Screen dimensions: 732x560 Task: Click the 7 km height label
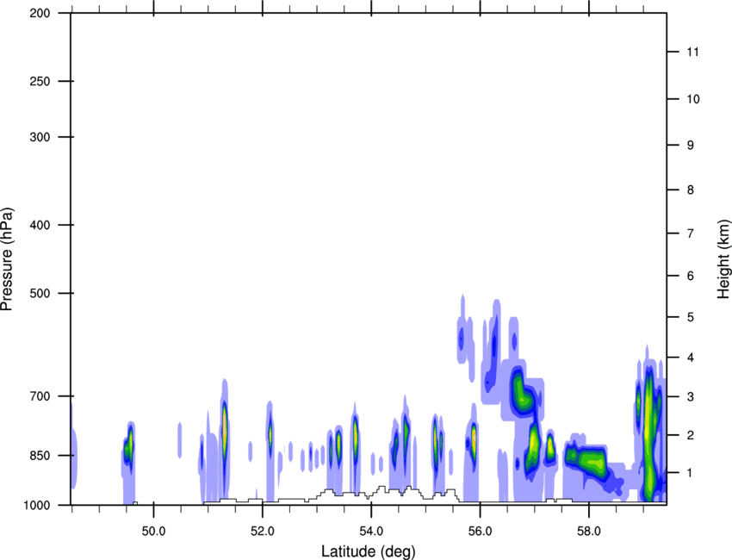(691, 233)
